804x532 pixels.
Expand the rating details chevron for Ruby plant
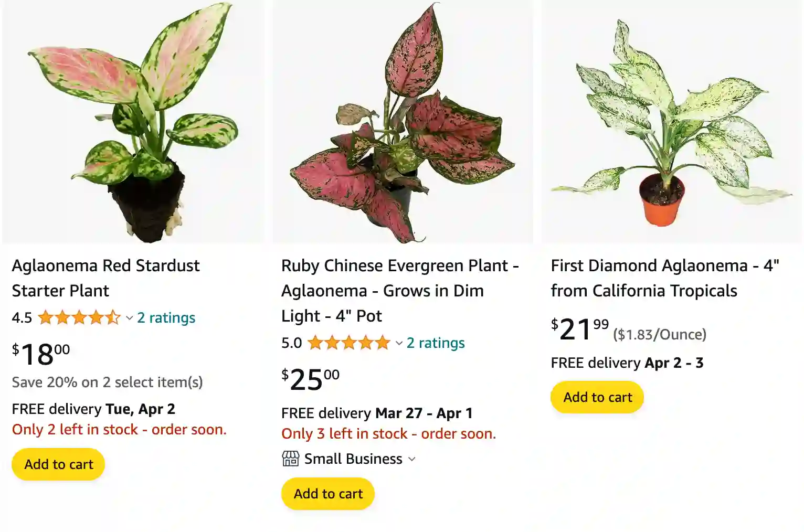398,344
